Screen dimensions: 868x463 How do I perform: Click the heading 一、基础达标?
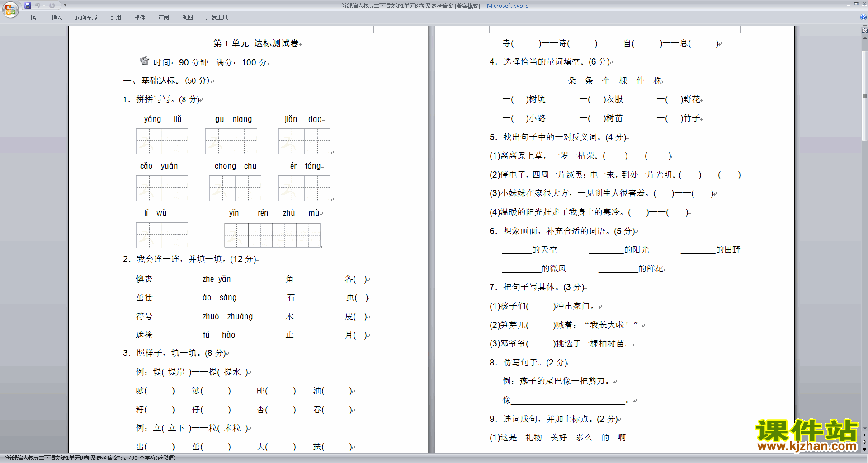(166, 81)
